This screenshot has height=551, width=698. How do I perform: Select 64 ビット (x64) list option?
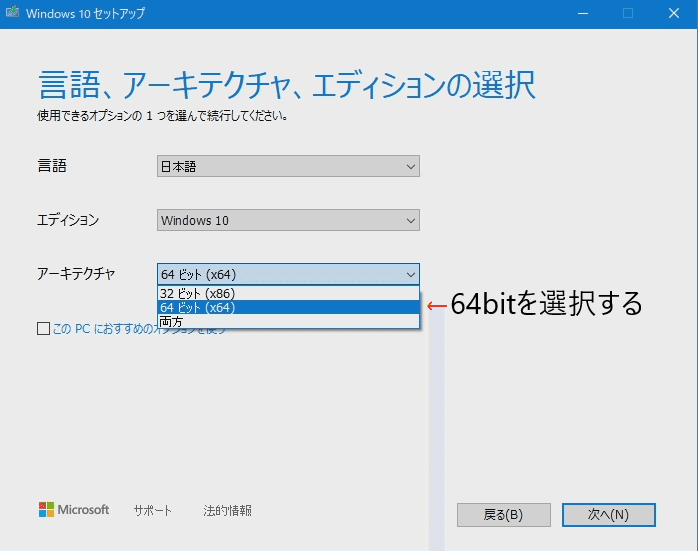tap(288, 307)
